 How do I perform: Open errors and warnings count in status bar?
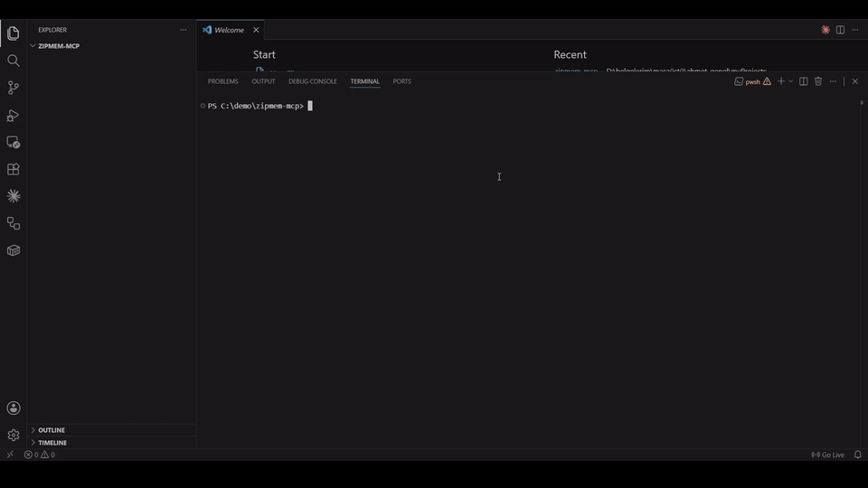point(39,455)
